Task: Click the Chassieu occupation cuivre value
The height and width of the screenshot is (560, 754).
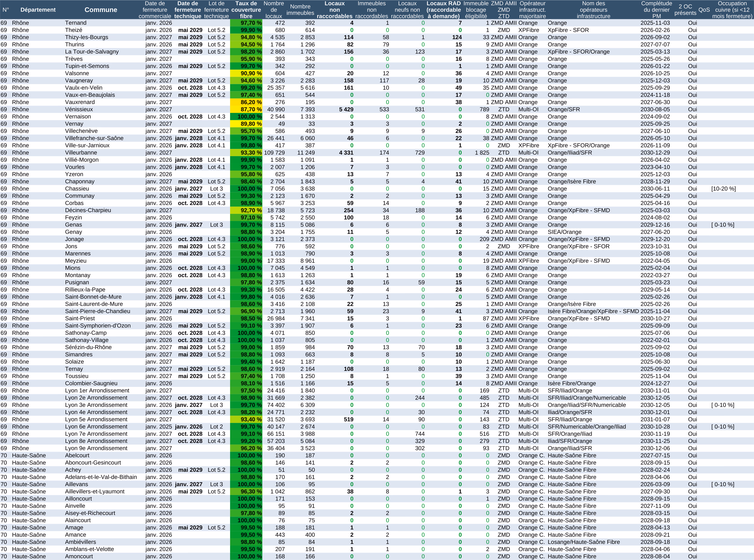Action: [723, 189]
